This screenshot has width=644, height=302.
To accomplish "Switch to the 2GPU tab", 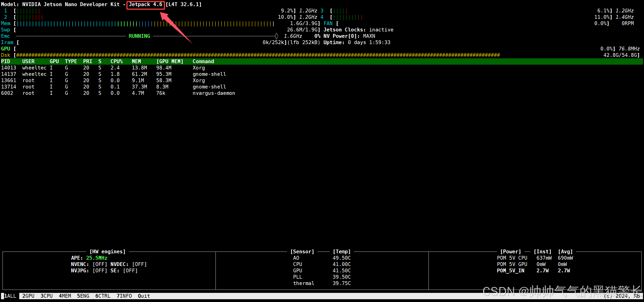I will (28, 296).
